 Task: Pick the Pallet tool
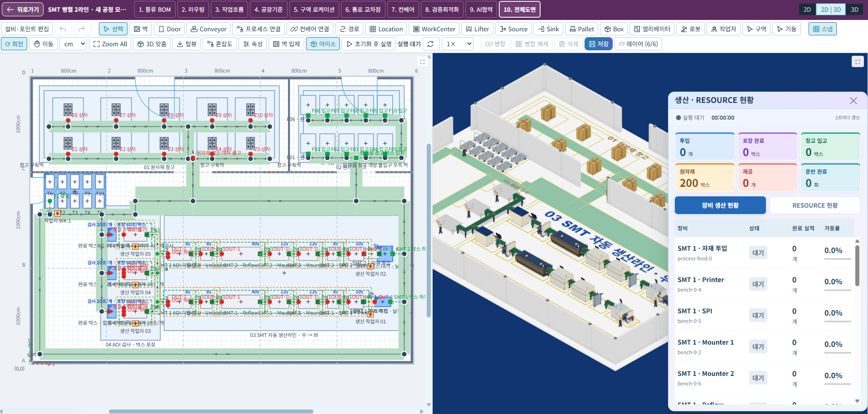click(582, 29)
